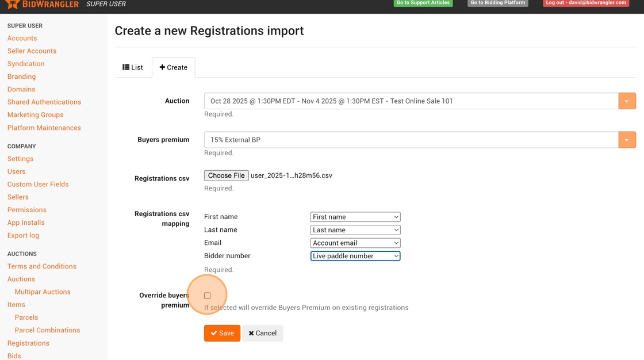Screen dimensions: 644x360
Task: Log out of david@bidwrangler.com
Action: click(x=585, y=3)
